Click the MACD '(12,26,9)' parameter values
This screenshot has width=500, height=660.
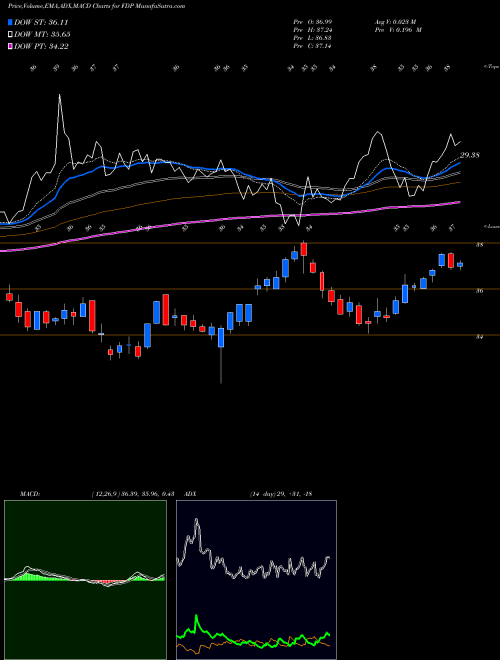point(133,494)
